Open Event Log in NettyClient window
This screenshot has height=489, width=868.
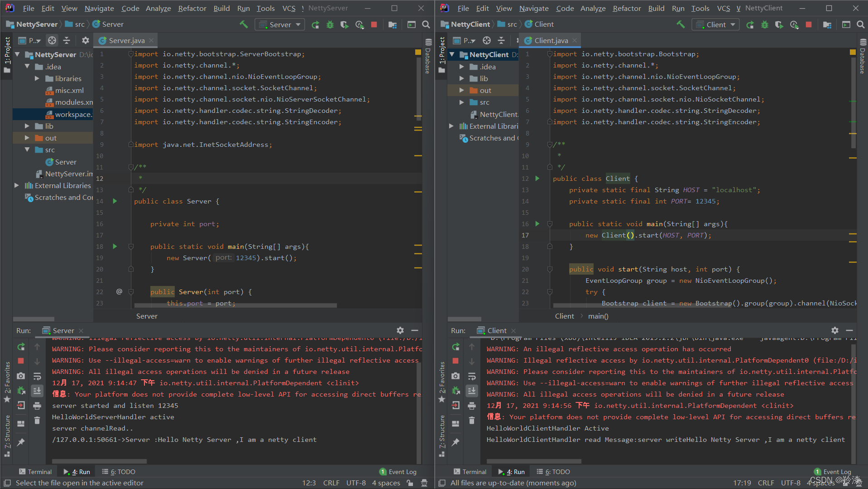(x=833, y=472)
